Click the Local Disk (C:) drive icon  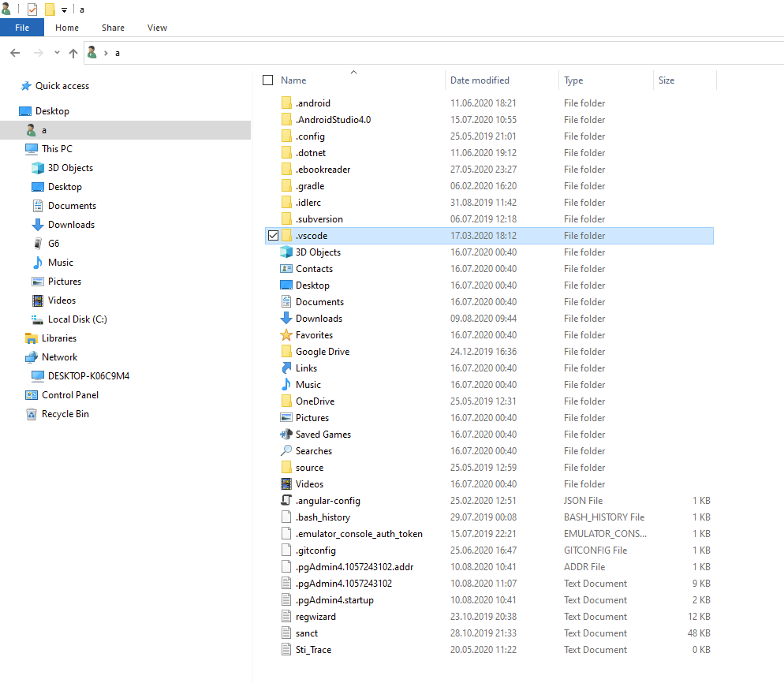(x=38, y=319)
